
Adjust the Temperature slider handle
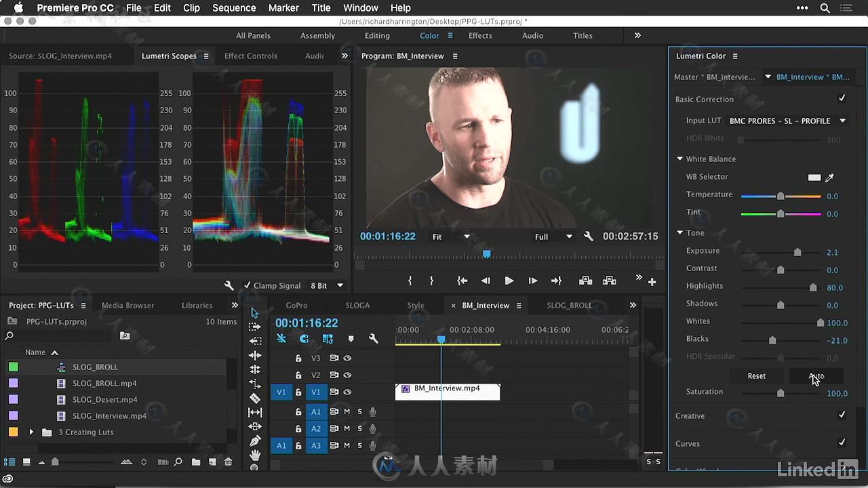[781, 196]
